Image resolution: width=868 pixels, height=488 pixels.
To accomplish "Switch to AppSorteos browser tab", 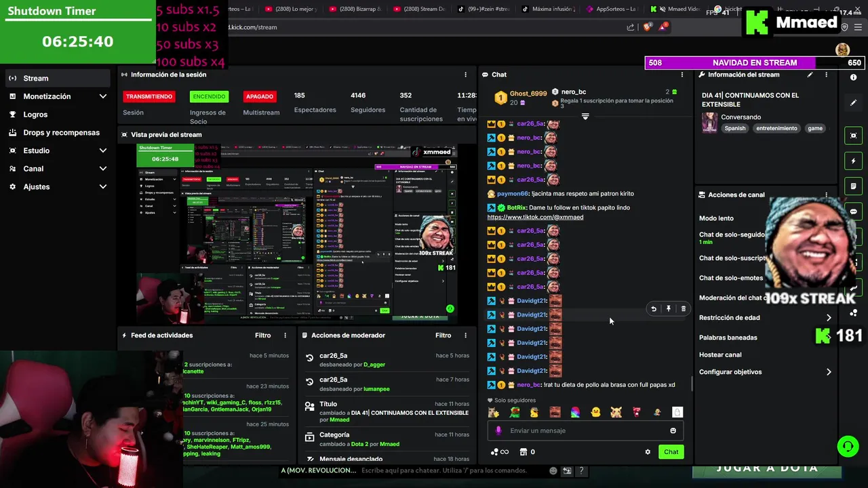I will click(x=612, y=9).
